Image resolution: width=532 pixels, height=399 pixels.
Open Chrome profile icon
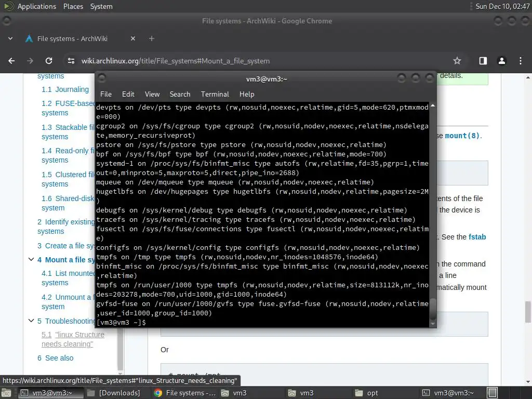tap(501, 61)
